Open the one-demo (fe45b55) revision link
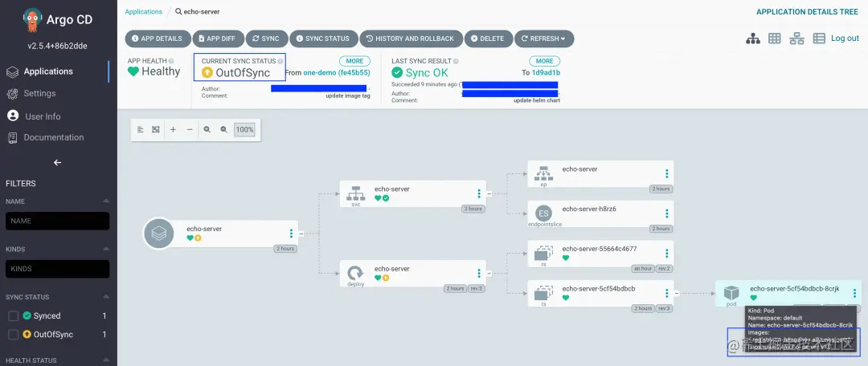 click(x=337, y=72)
